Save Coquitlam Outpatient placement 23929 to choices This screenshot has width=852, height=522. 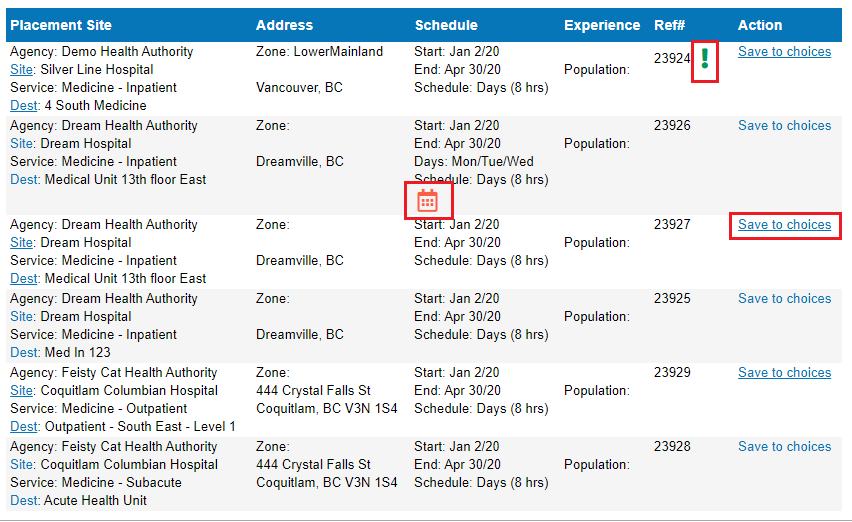click(784, 373)
